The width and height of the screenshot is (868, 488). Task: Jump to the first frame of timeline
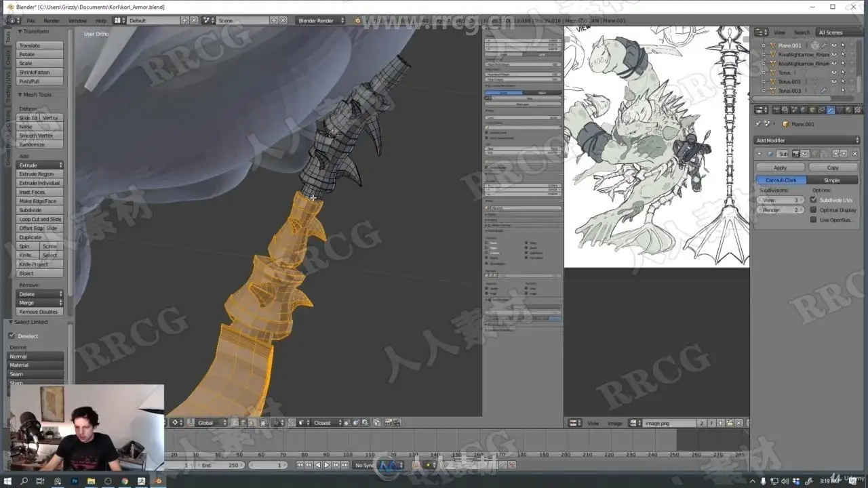(x=300, y=465)
